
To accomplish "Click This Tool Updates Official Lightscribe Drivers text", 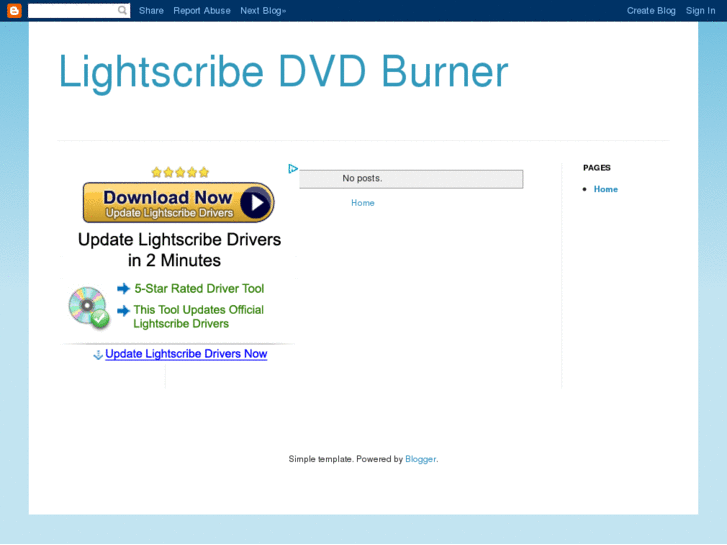I will click(198, 316).
